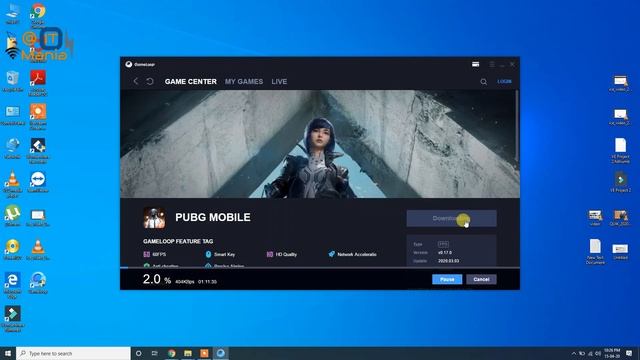The image size is (640, 360).
Task: Open the notification center icon
Action: click(629, 353)
